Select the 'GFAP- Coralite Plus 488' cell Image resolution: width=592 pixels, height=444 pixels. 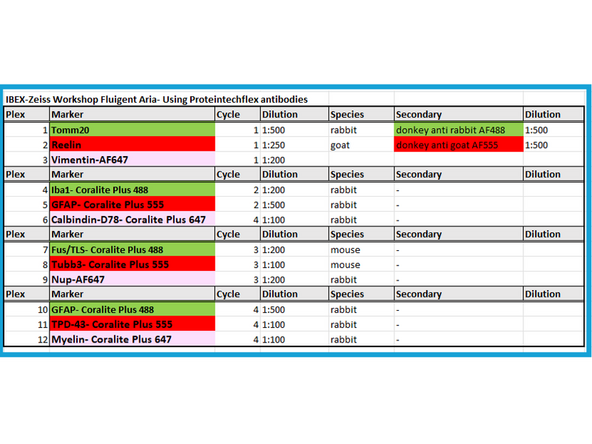132,310
